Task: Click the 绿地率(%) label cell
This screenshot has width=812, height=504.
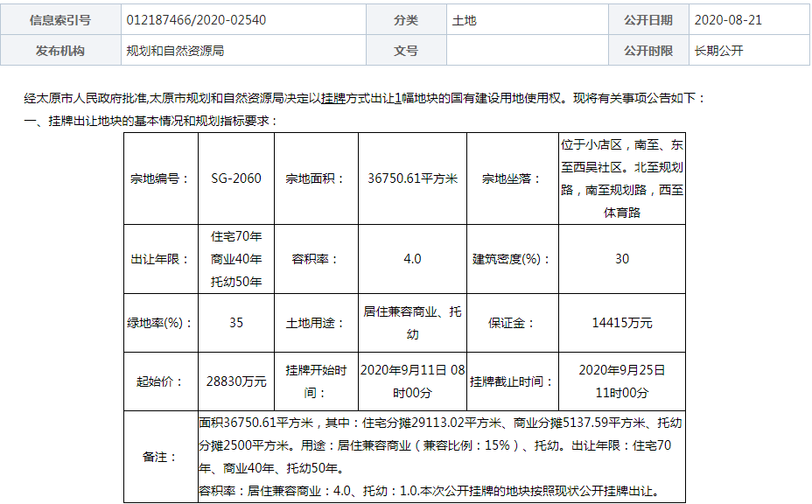Action: [x=160, y=323]
